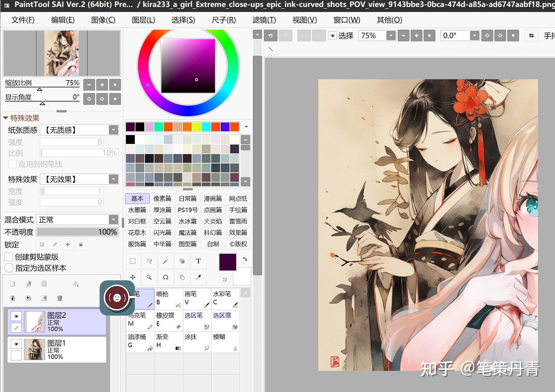Screen dimensions: 555x392
Task: Collapse the 特殊效果 section triangle
Action: 5,118
